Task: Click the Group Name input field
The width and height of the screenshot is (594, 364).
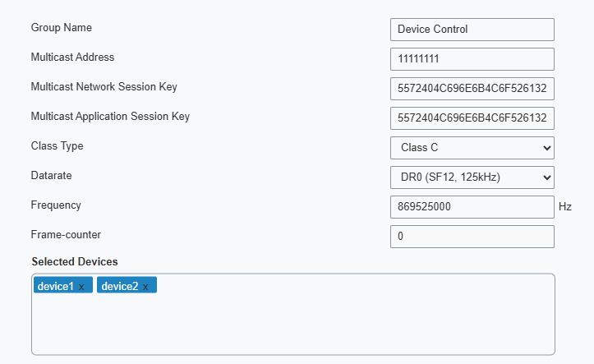Action: tap(472, 30)
